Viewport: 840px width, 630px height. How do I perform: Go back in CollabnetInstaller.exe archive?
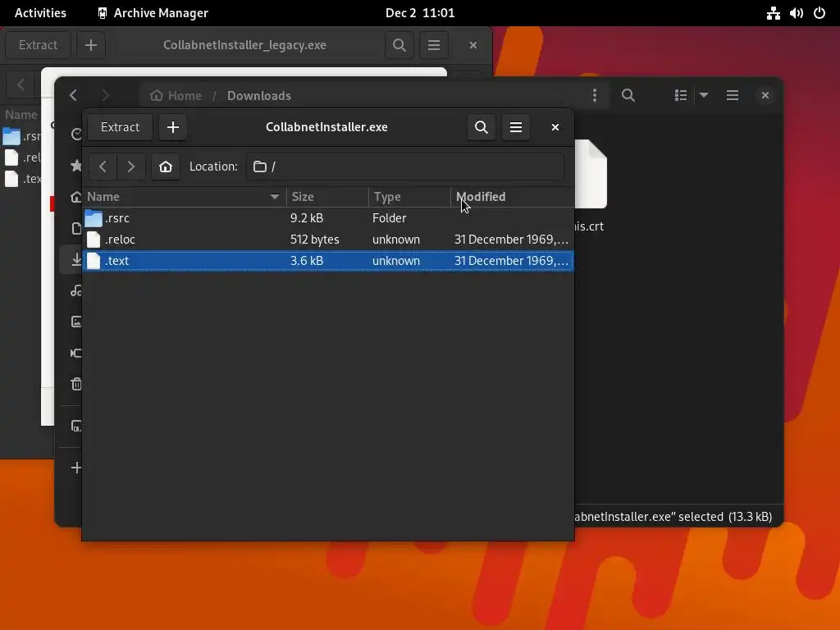[103, 167]
